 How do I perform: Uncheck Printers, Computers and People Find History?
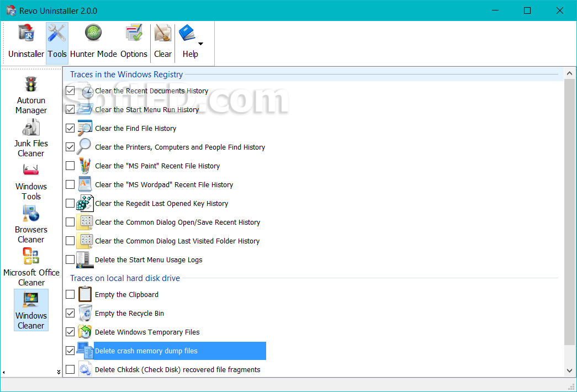tap(70, 147)
